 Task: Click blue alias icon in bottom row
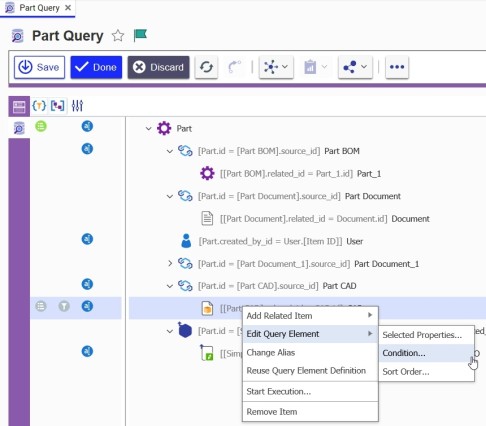pos(87,351)
